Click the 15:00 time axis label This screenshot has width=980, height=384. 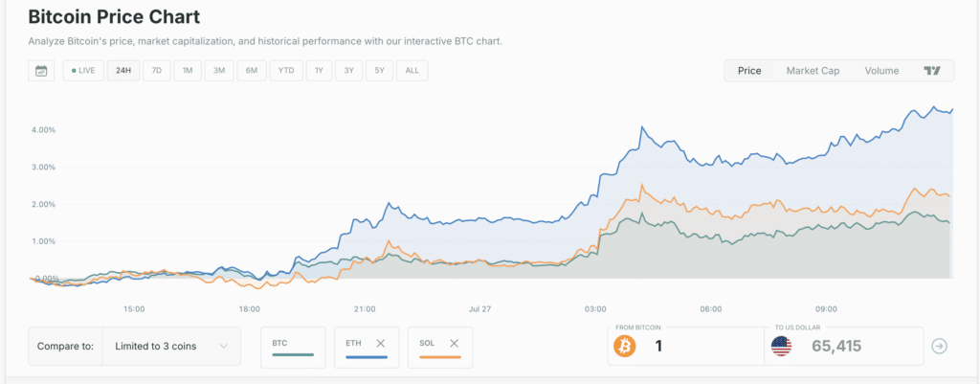click(134, 308)
